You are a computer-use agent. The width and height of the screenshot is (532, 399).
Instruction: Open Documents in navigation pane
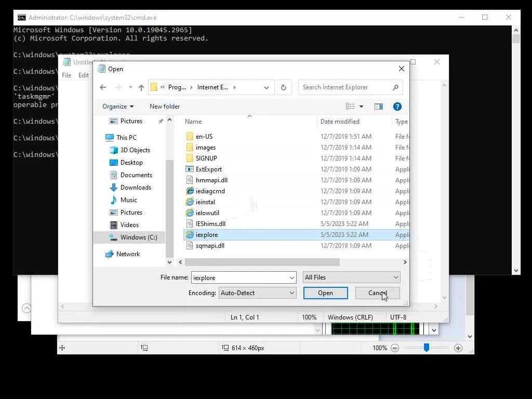[136, 175]
